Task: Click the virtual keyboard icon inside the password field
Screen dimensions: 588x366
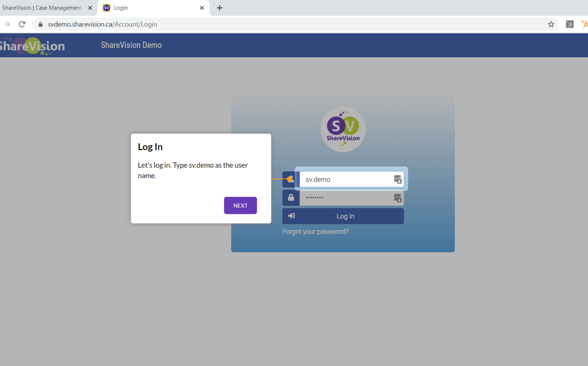Action: coord(397,198)
